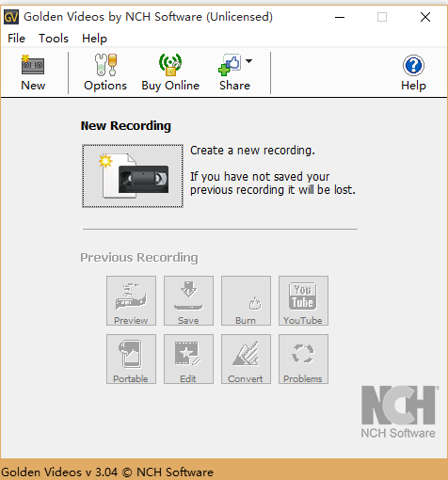Close the Golden Videos window
448x480 pixels.
[x=425, y=17]
